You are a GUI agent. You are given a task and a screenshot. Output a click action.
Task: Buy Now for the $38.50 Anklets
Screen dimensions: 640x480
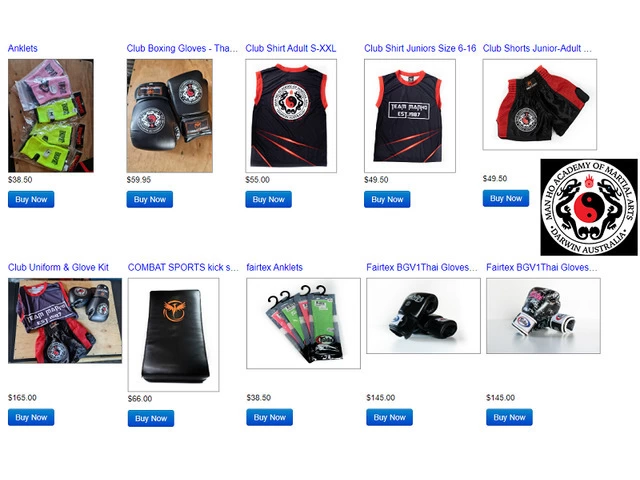click(31, 200)
